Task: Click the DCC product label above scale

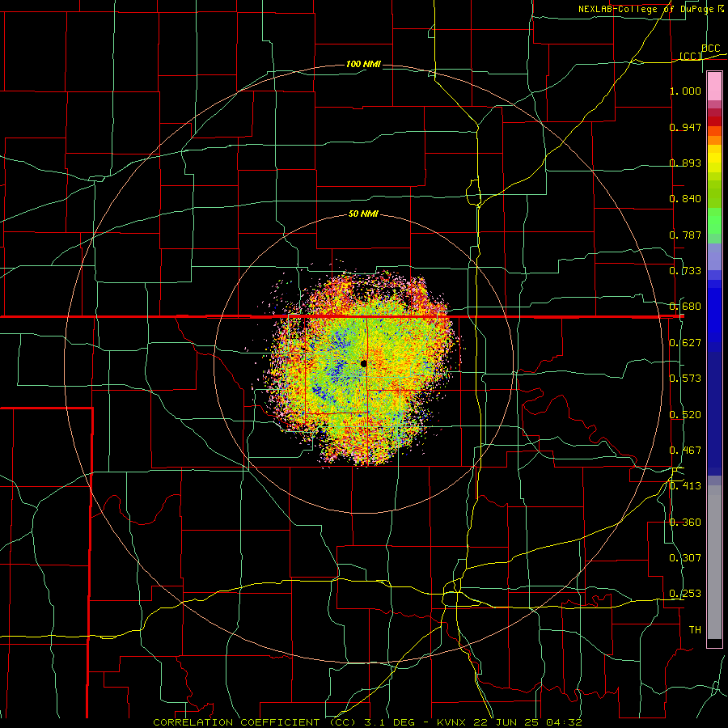Action: (x=711, y=49)
